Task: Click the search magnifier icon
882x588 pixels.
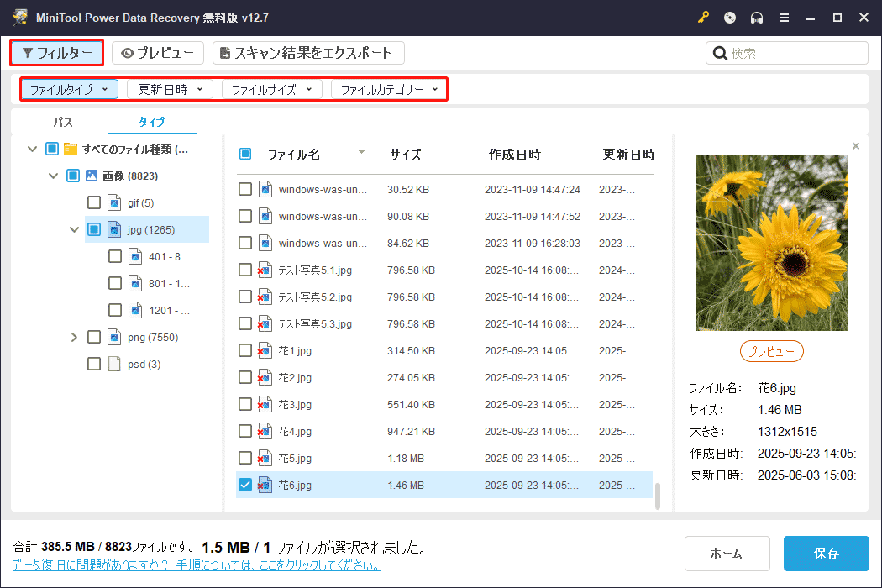Action: point(721,52)
